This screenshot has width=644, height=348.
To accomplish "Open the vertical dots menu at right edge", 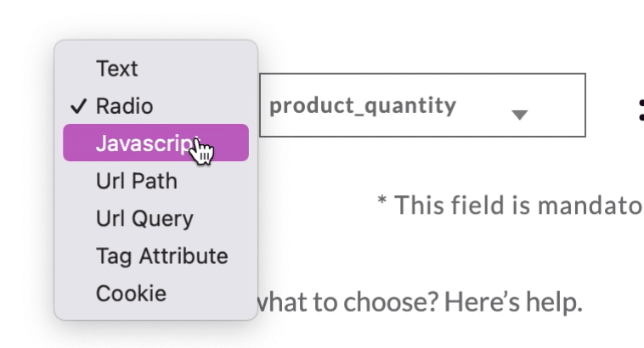I will (641, 110).
